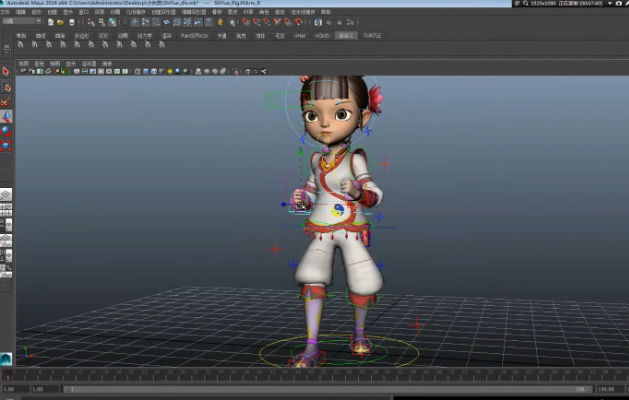The height and width of the screenshot is (400, 629).
Task: Switch to single perspective view layout
Action: pyautogui.click(x=6, y=195)
